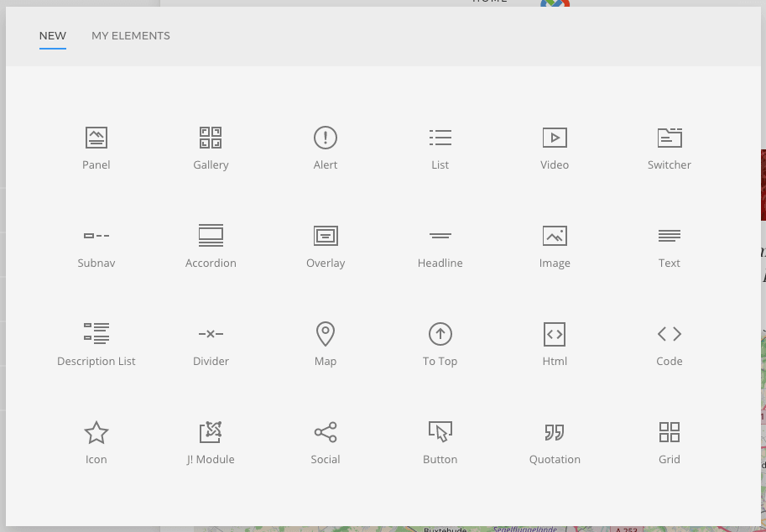766x532 pixels.
Task: Add a Divider element
Action: (211, 334)
